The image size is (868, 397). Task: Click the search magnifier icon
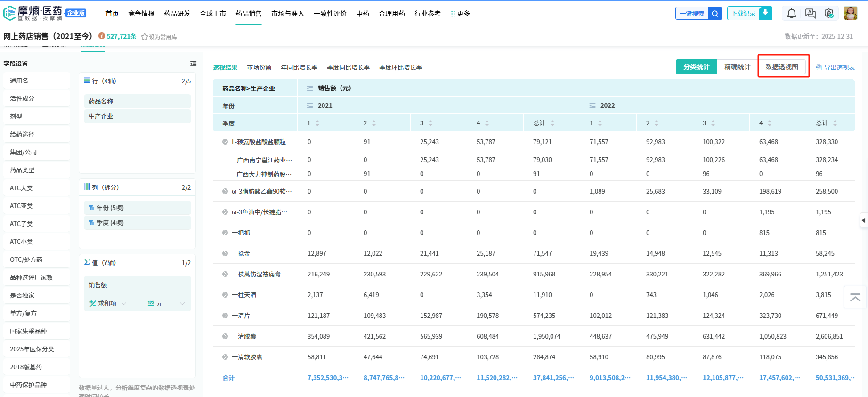pos(715,14)
